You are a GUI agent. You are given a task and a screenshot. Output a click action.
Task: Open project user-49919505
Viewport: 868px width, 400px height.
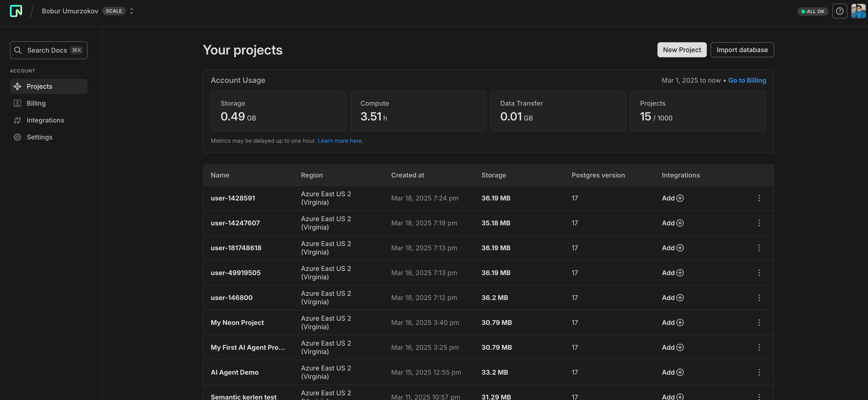click(235, 273)
